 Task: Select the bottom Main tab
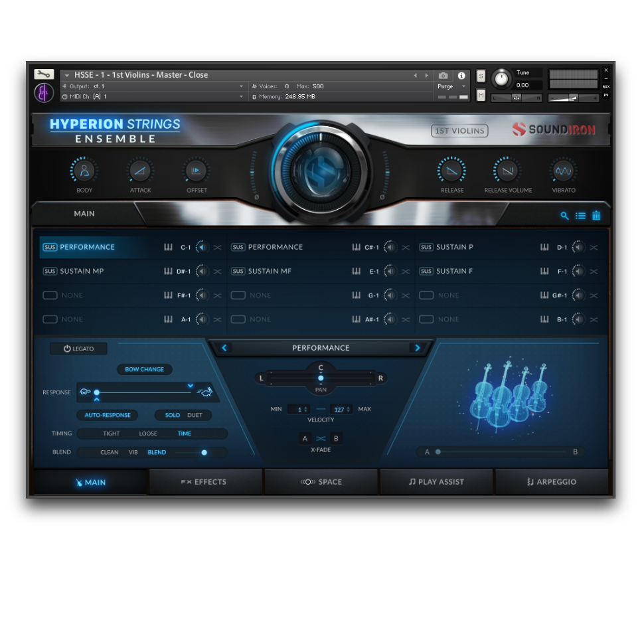(x=90, y=482)
